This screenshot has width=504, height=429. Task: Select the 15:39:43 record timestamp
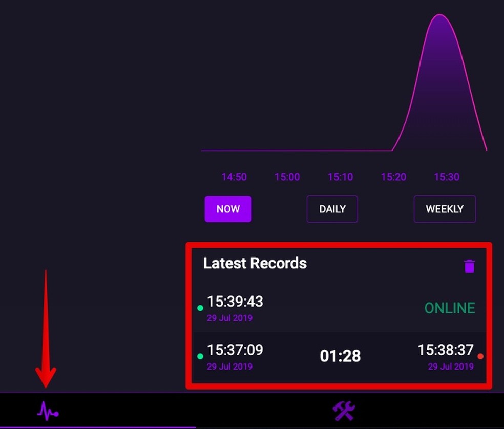(235, 302)
